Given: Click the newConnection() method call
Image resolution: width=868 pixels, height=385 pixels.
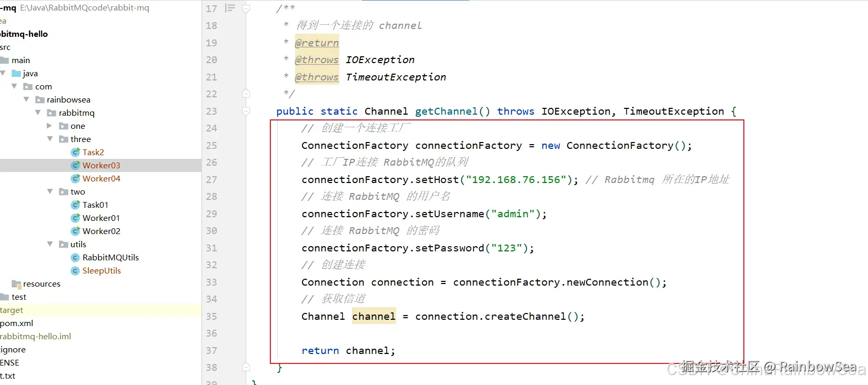Looking at the screenshot, I should click(614, 282).
